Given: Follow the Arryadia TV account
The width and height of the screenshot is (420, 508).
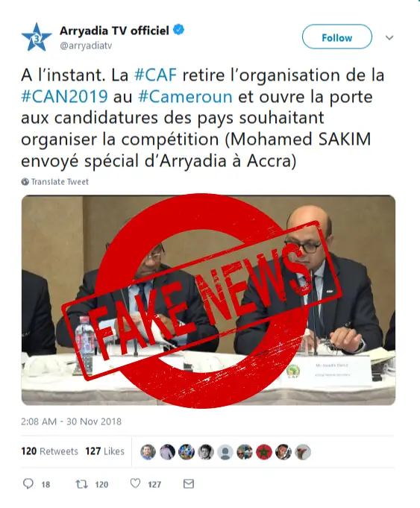Looking at the screenshot, I should 336,37.
